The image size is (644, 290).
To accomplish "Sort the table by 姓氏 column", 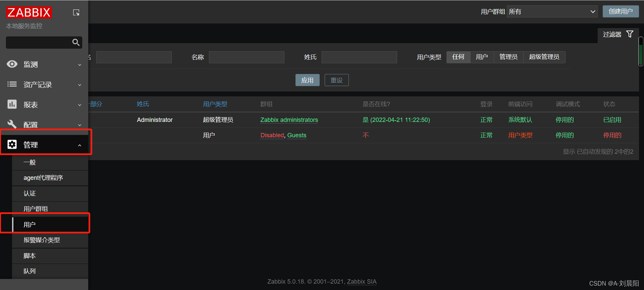I will point(143,104).
